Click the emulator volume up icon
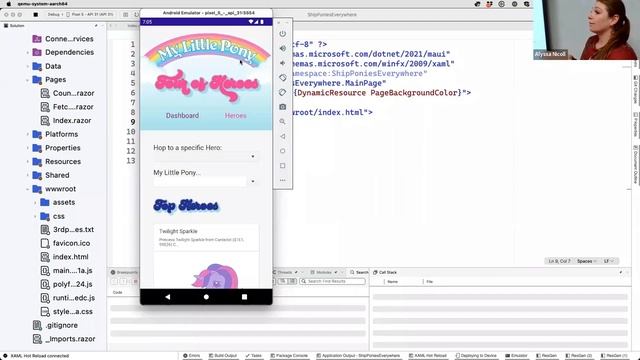This screenshot has width=640, height=360. [282, 49]
